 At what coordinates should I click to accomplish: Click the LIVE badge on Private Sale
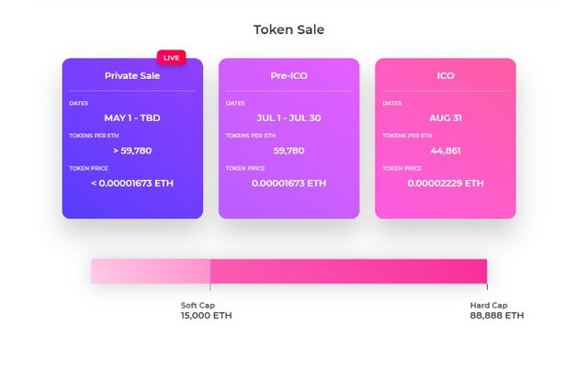coord(171,58)
